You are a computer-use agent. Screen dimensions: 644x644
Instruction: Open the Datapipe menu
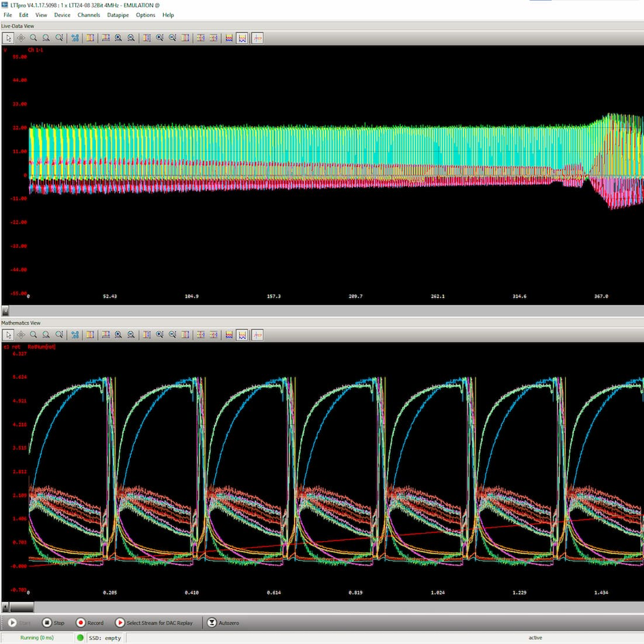117,14
